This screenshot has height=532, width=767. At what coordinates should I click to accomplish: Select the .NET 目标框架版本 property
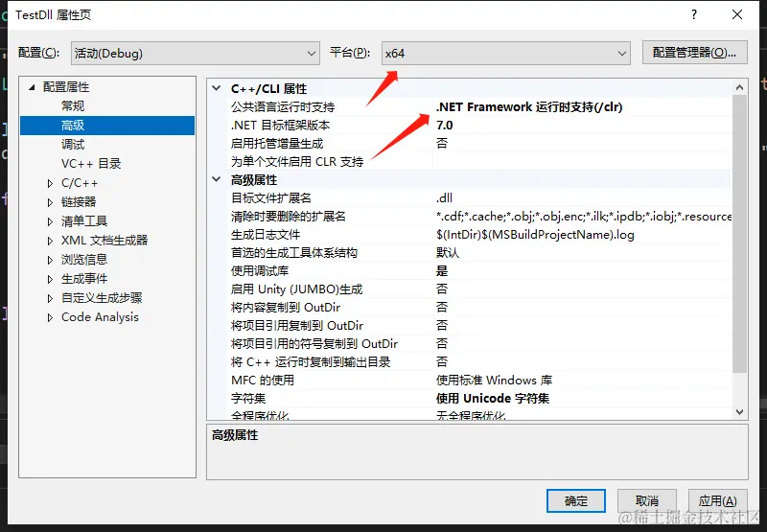tap(280, 126)
